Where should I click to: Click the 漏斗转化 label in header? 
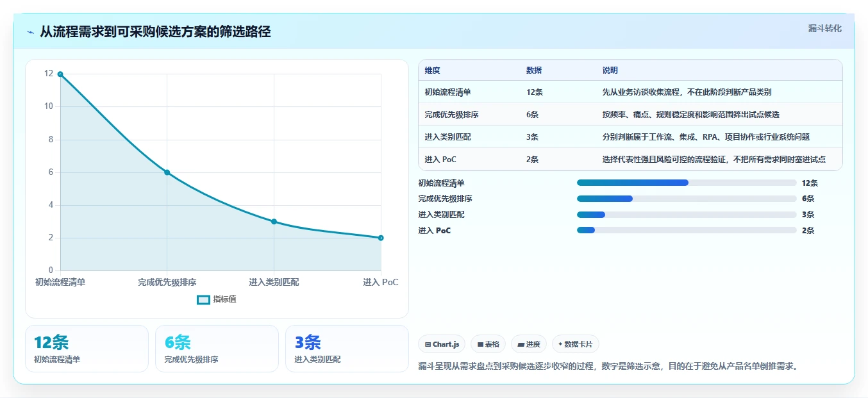(824, 28)
